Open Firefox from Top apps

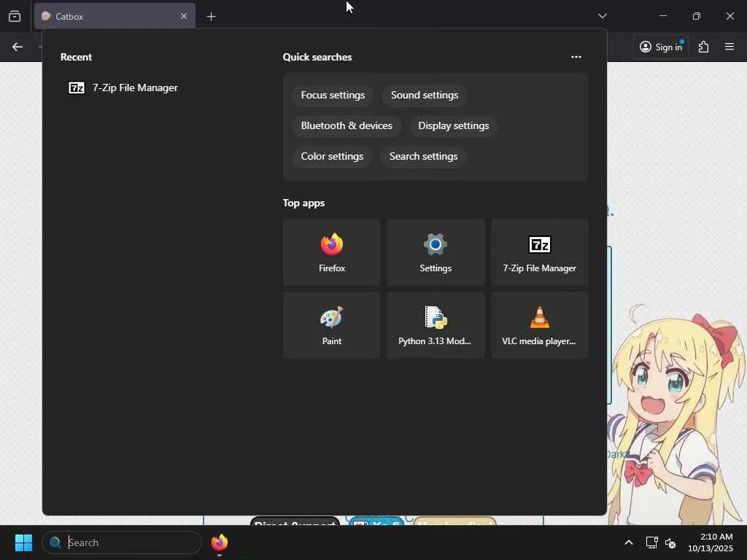(332, 252)
